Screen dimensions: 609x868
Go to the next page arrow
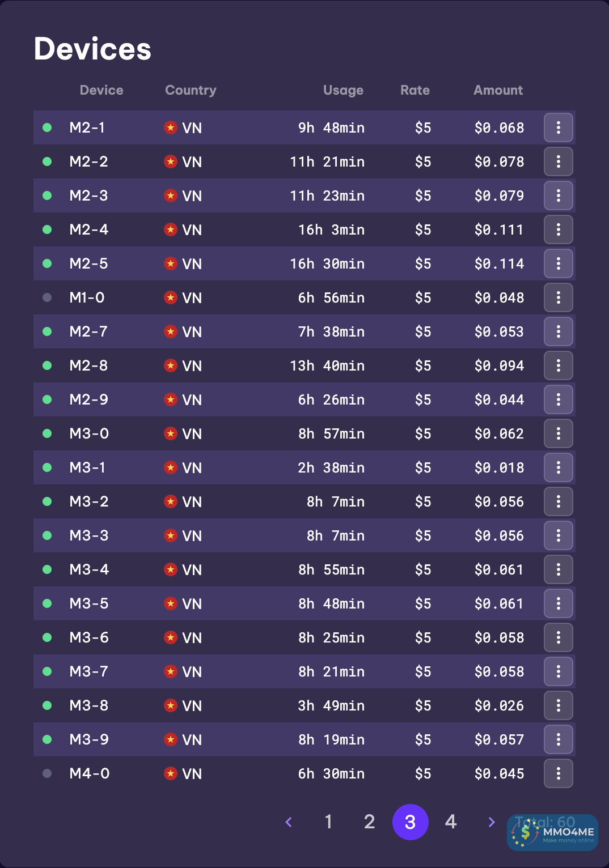(492, 822)
